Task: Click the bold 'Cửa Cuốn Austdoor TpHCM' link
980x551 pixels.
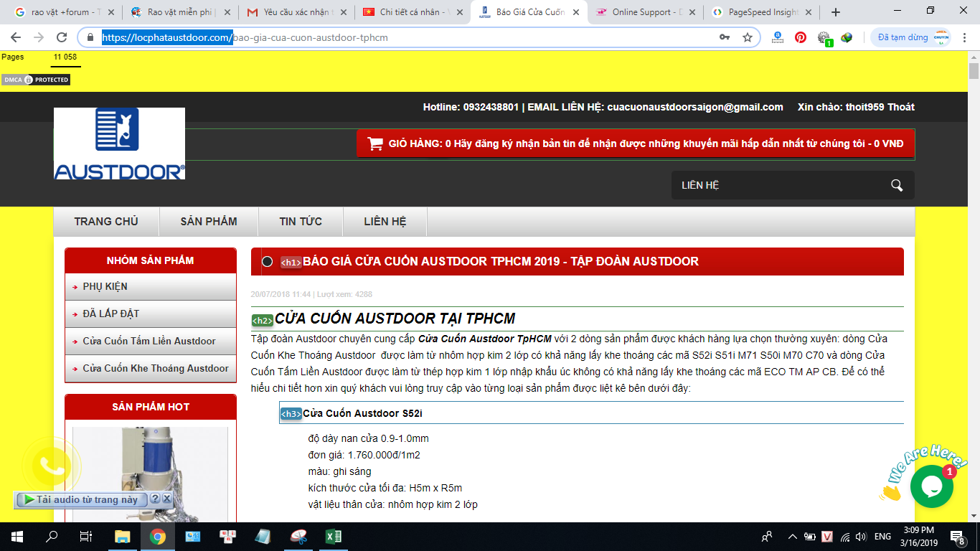Action: coord(485,339)
